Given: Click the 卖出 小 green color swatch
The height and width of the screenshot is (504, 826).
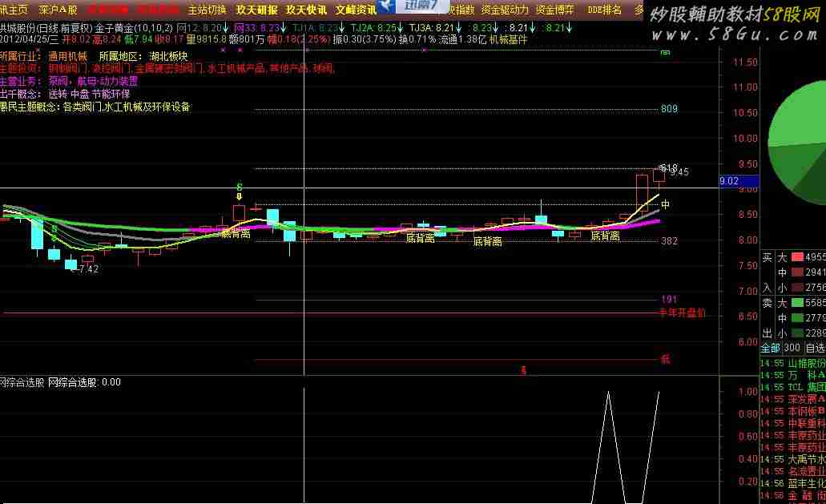Looking at the screenshot, I should (x=797, y=333).
